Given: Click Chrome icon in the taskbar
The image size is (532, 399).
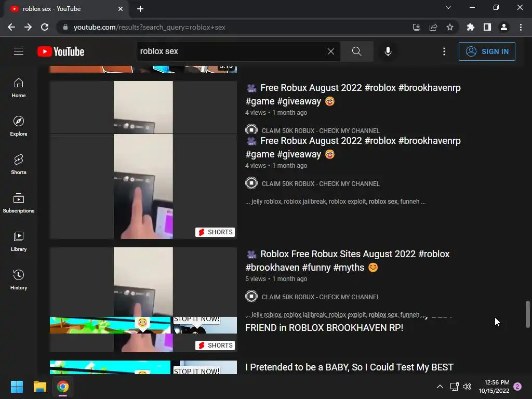Looking at the screenshot, I should [63, 387].
